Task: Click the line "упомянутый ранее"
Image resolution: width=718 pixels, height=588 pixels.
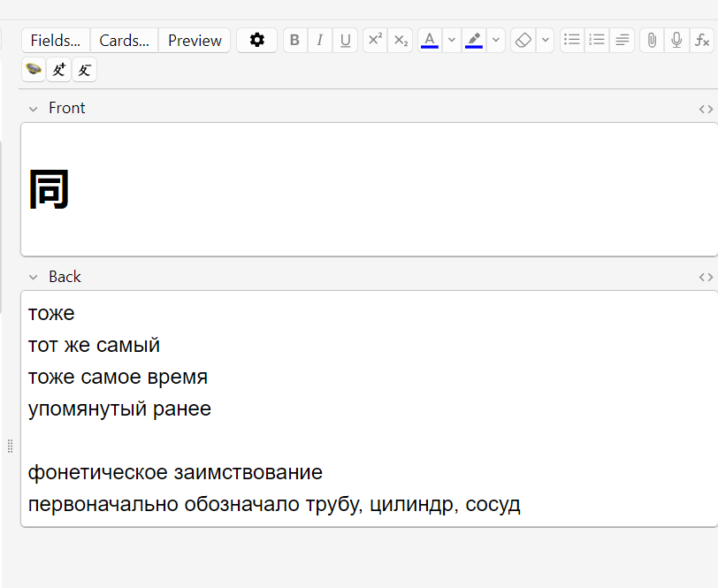Action: [119, 409]
